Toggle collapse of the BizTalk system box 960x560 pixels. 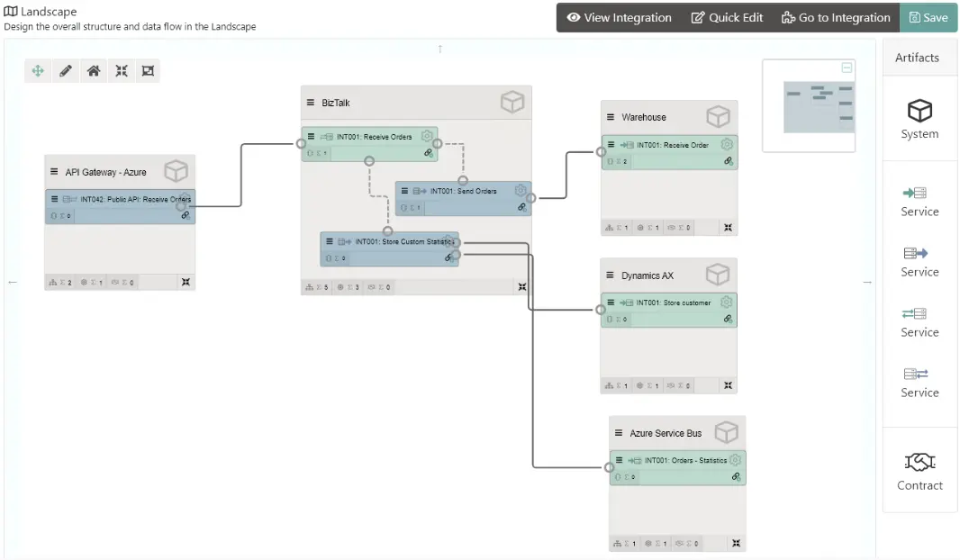pyautogui.click(x=521, y=287)
